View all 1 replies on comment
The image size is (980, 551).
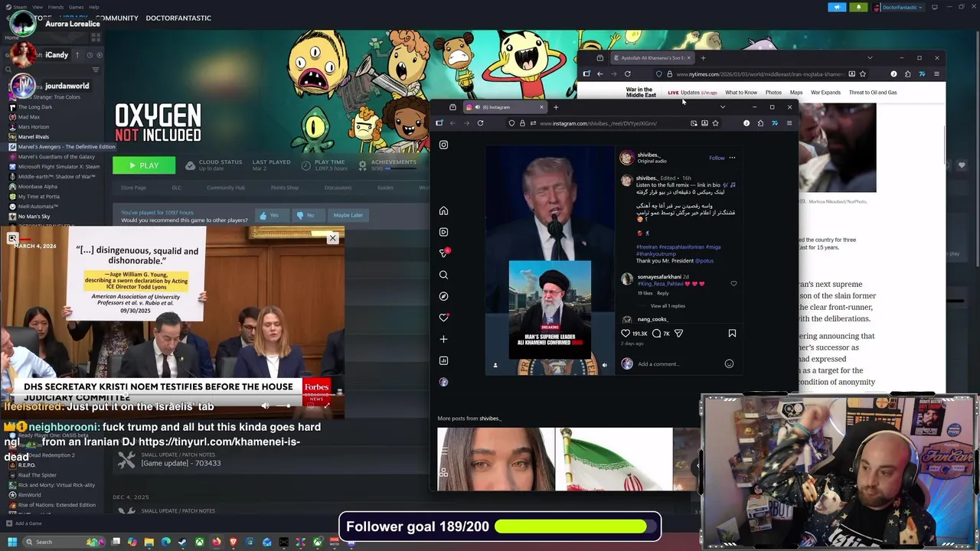pos(668,306)
